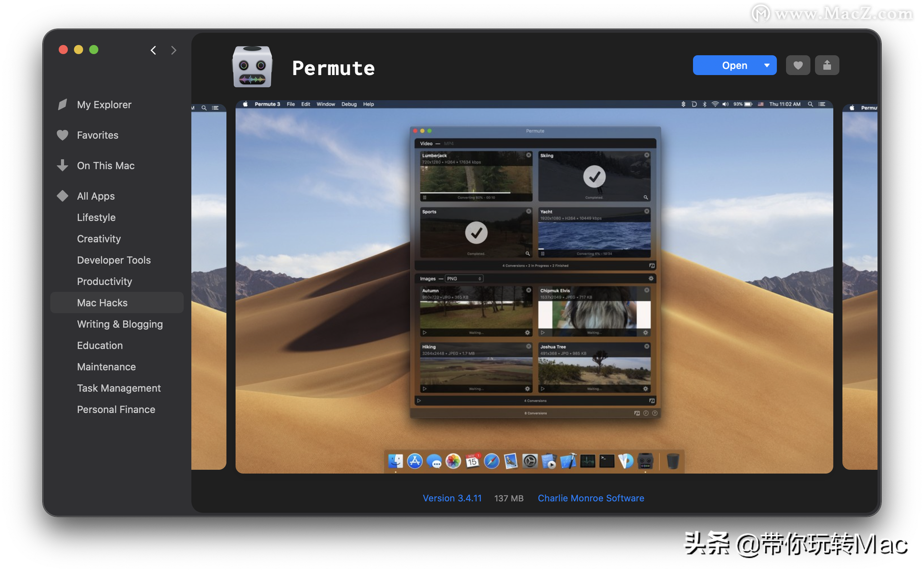Select Favorites in sidebar
Image resolution: width=924 pixels, height=573 pixels.
98,135
